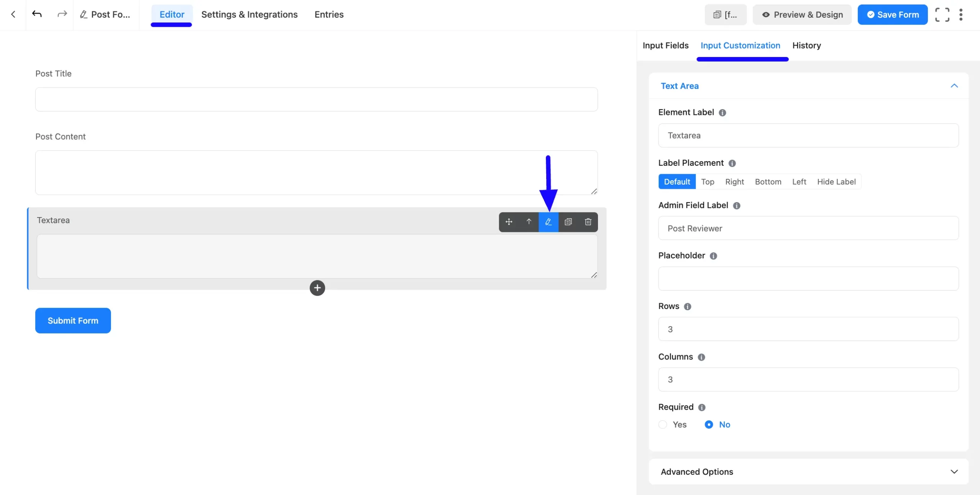Switch Label Placement to Top

707,181
